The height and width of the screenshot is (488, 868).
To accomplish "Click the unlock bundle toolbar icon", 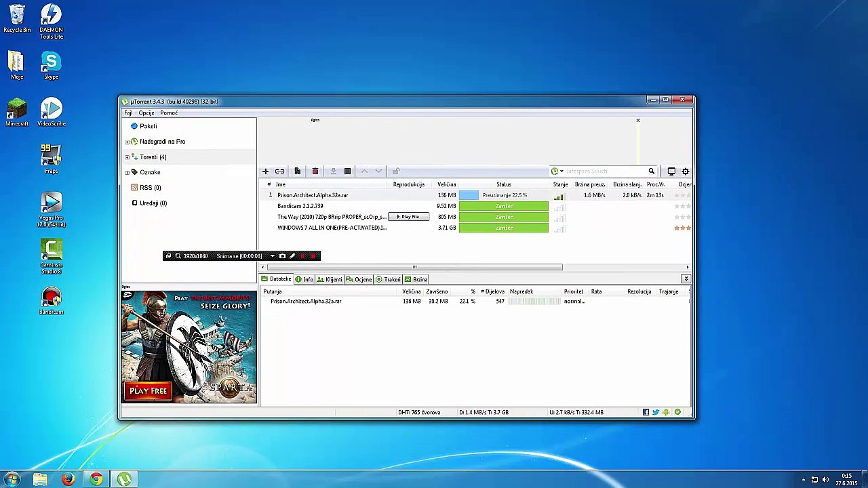I will point(396,171).
